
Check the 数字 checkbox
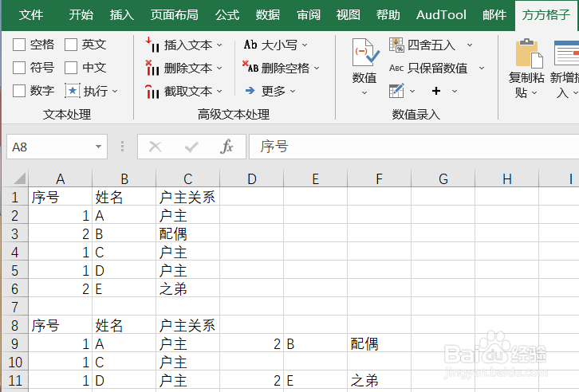(x=19, y=91)
